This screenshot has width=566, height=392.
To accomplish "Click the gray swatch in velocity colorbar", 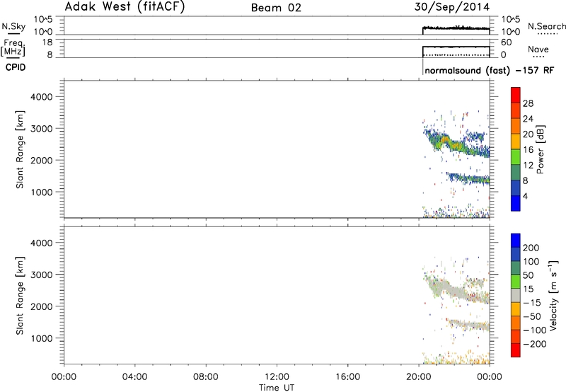I will coord(516,296).
